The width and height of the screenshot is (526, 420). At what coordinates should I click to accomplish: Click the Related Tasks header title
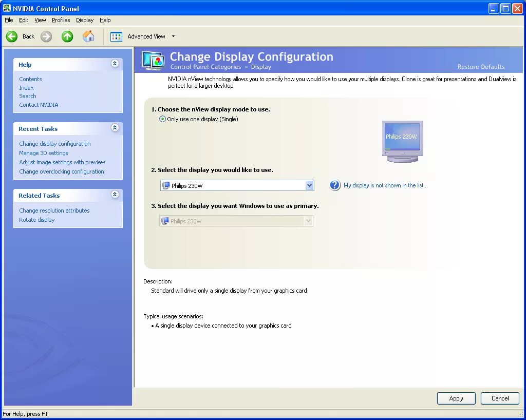(x=39, y=196)
